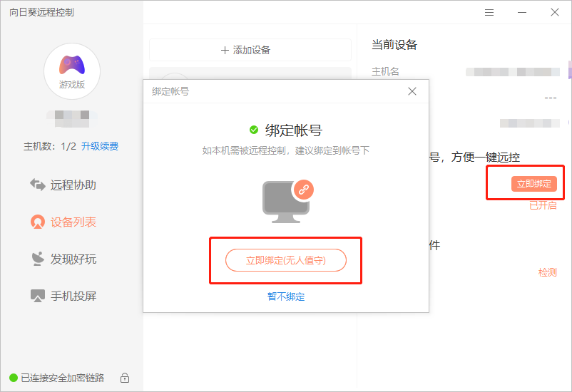Click the 当前设备 heading
The height and width of the screenshot is (392, 572).
(x=394, y=45)
